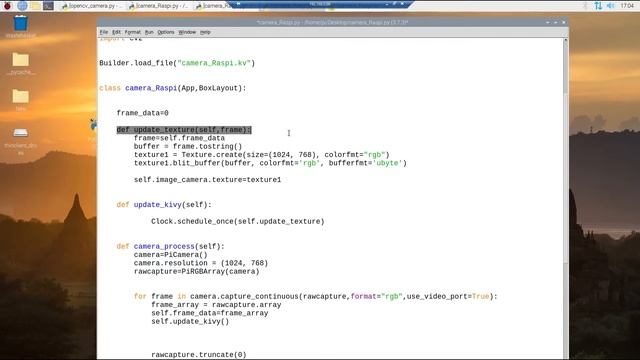The width and height of the screenshot is (640, 360).
Task: Click the camera=PiCamera() line
Action: pos(171,255)
